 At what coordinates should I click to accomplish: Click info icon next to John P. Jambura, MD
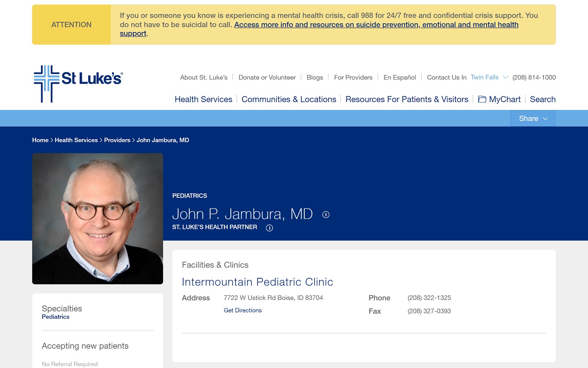(x=326, y=215)
